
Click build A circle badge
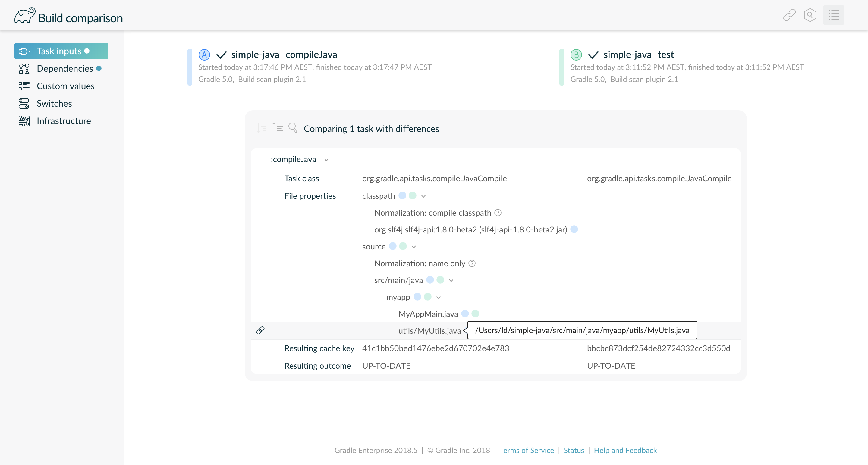tap(204, 55)
